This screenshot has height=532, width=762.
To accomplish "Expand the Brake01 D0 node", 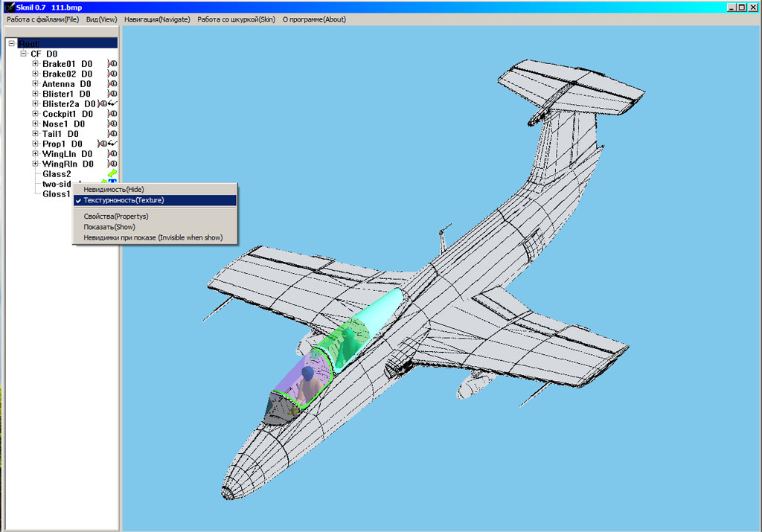I will pos(35,64).
